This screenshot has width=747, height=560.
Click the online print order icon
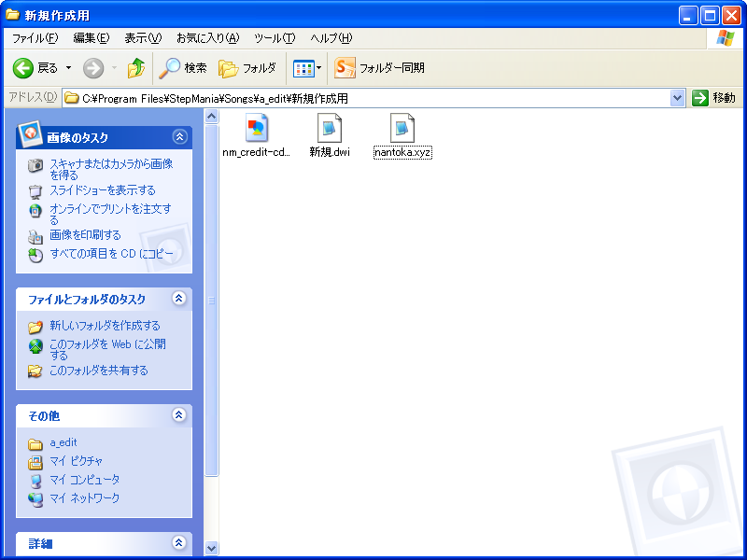click(x=35, y=210)
